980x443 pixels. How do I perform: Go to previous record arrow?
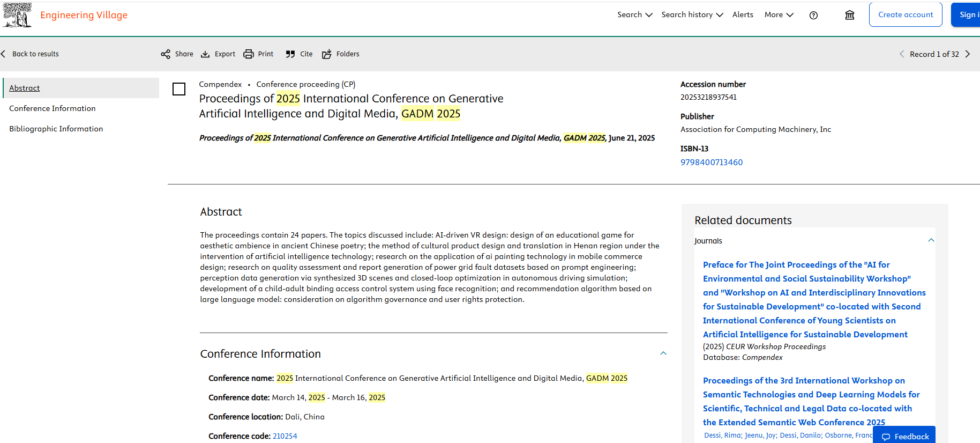(x=902, y=54)
